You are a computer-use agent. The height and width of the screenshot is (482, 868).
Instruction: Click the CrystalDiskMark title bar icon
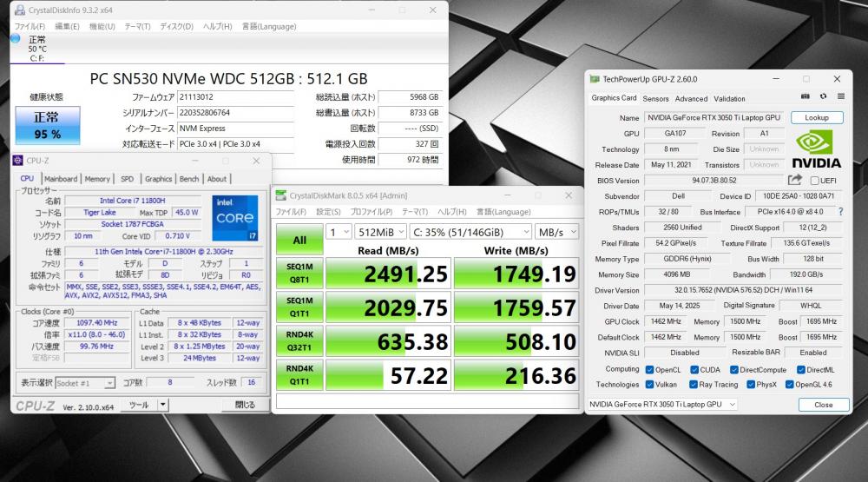(x=280, y=195)
